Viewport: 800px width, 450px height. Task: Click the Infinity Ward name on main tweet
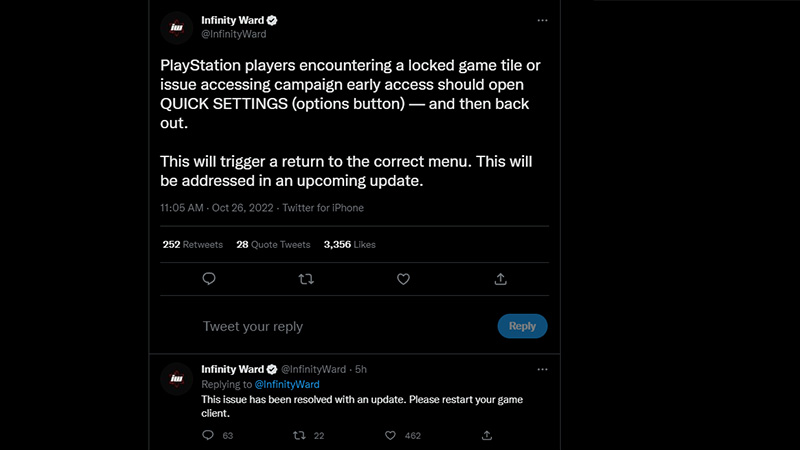tap(233, 20)
